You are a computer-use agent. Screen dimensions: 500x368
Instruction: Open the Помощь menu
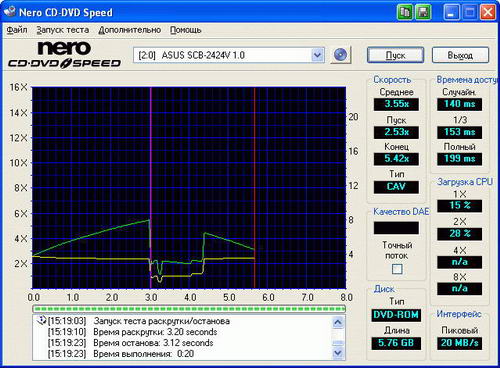coord(186,30)
